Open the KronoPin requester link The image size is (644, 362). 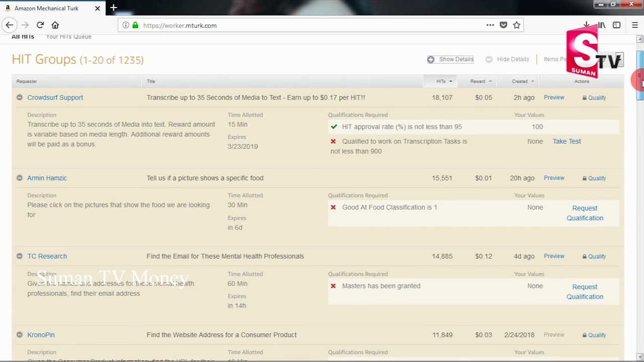pyautogui.click(x=41, y=335)
